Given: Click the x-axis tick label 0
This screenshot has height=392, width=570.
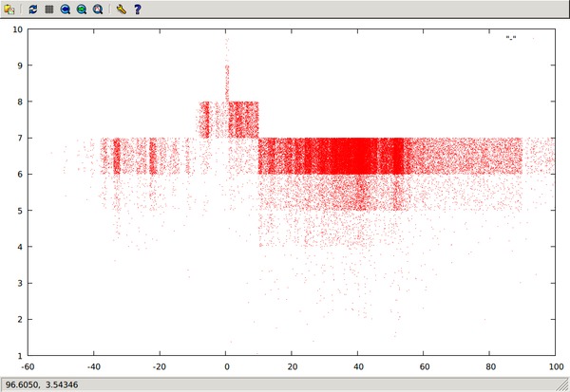Looking at the screenshot, I should click(226, 365).
